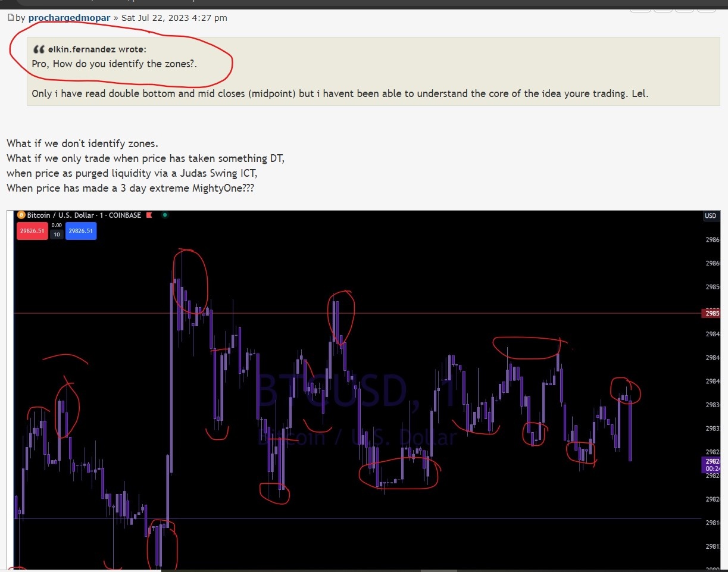Click the line ending 'via a Judas Swing ICT,'
This screenshot has width=728, height=572.
click(x=132, y=173)
